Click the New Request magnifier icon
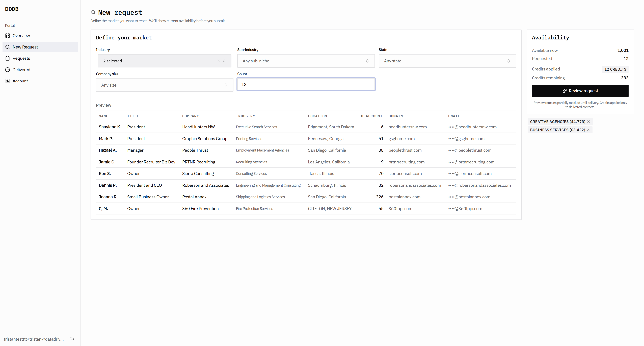This screenshot has height=346, width=644. 8,47
